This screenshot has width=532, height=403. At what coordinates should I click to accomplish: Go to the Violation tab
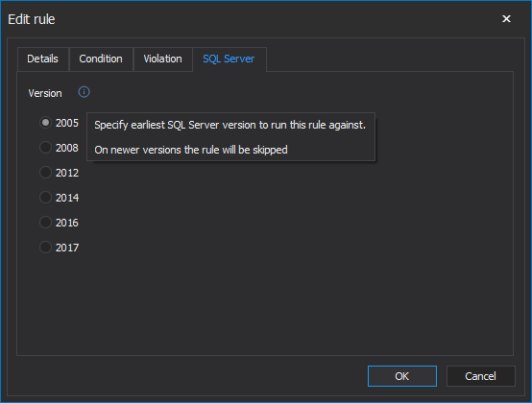(x=163, y=59)
